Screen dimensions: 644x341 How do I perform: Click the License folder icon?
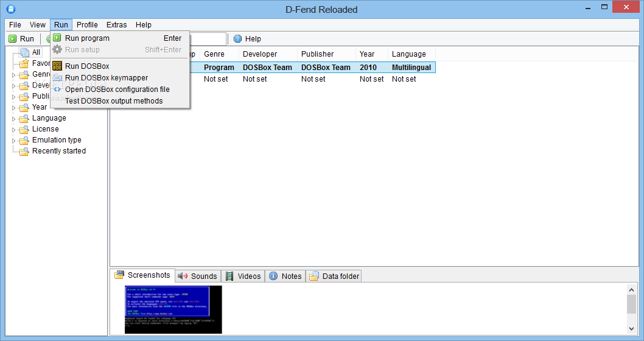tap(24, 130)
